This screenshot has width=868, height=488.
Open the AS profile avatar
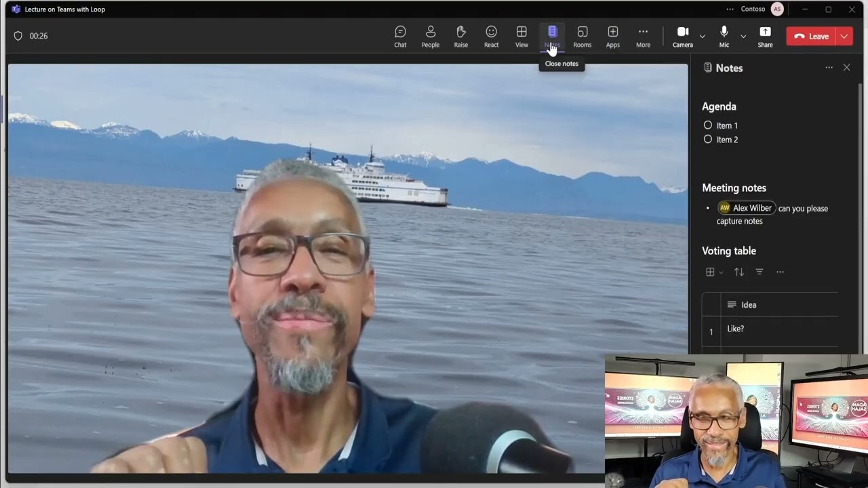777,9
